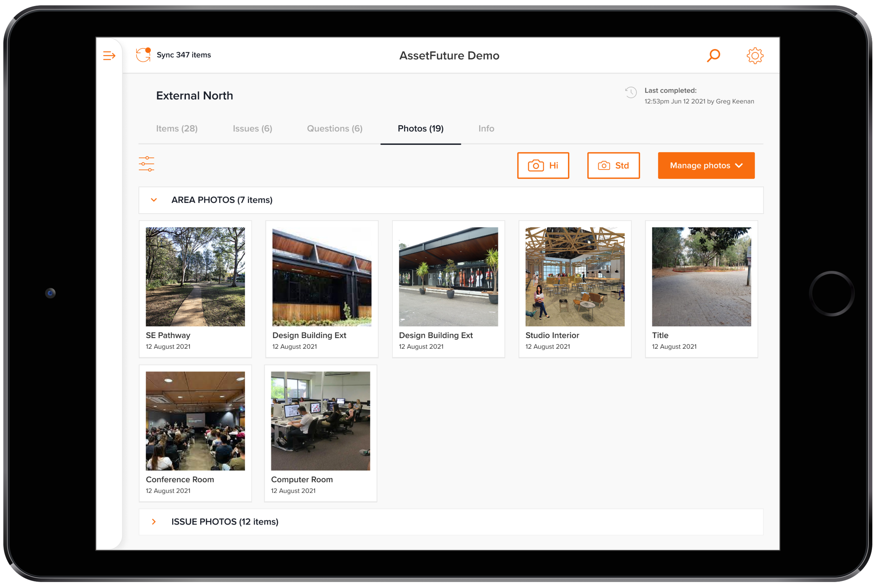Open the Studio Interior photo

click(575, 277)
